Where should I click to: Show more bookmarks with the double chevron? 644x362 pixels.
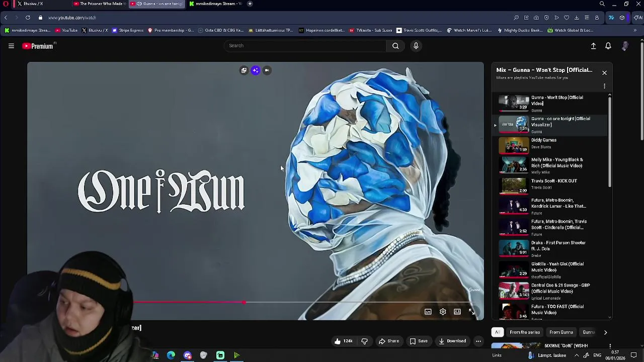click(635, 30)
